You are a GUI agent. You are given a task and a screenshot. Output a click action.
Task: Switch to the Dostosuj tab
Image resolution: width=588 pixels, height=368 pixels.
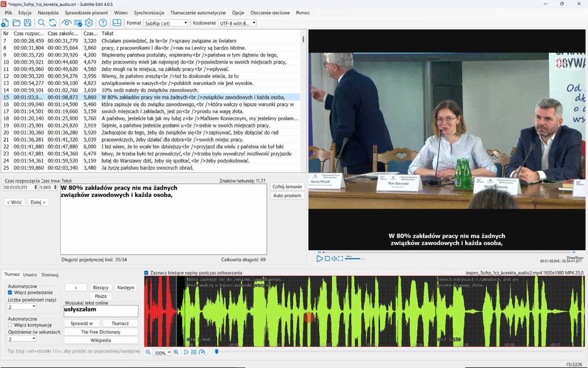pyautogui.click(x=50, y=275)
